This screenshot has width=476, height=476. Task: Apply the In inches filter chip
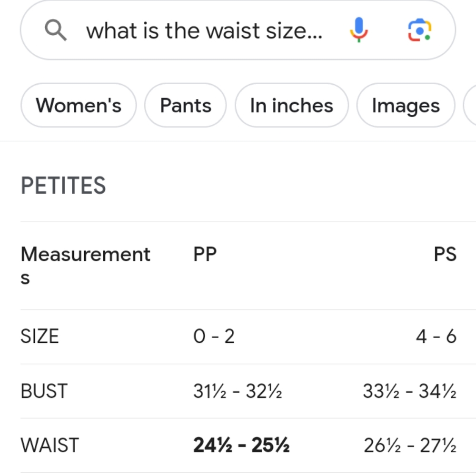(x=291, y=105)
